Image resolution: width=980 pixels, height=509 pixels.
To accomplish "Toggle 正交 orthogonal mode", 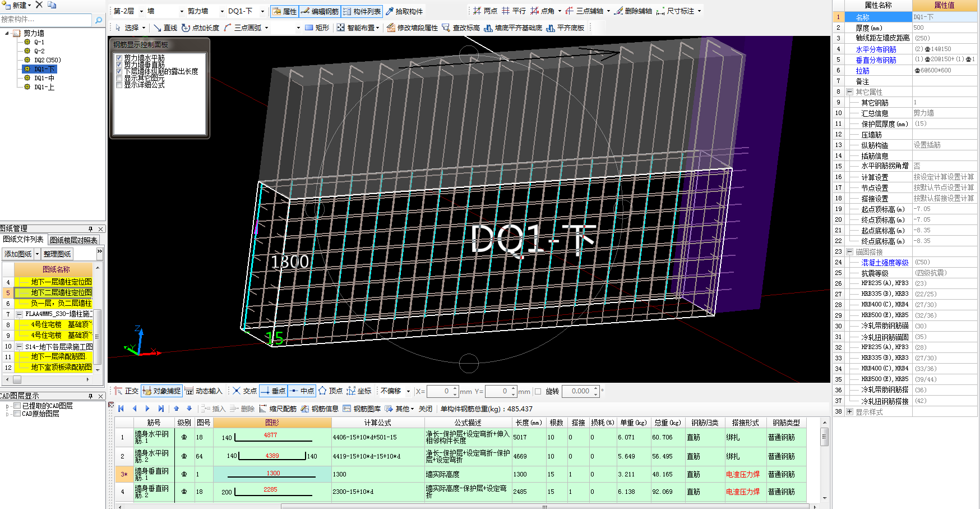I will pyautogui.click(x=126, y=391).
